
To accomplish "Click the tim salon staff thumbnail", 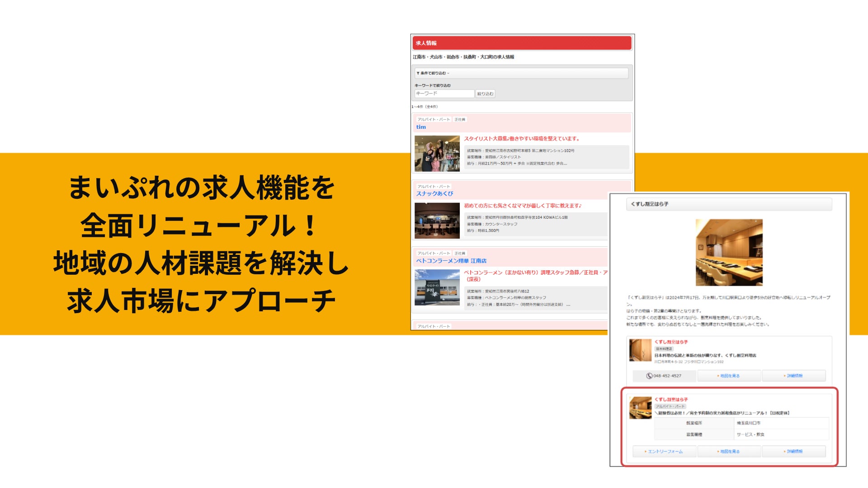I will (437, 154).
